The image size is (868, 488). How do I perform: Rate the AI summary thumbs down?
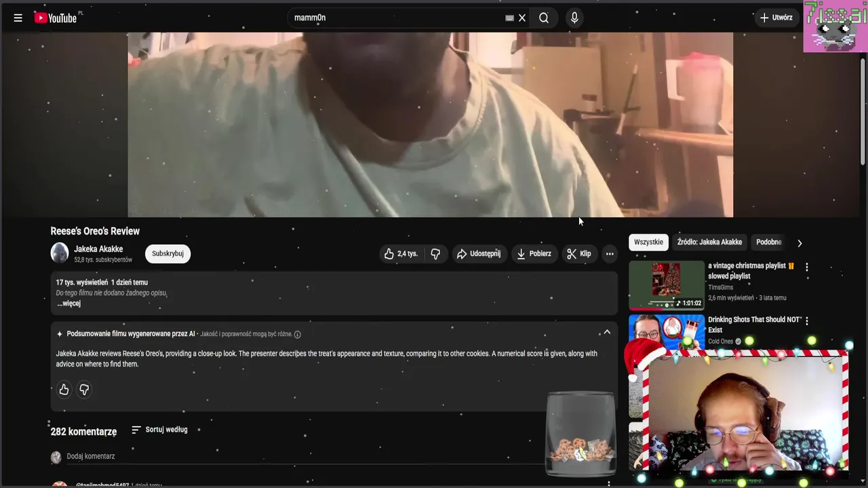click(x=84, y=390)
